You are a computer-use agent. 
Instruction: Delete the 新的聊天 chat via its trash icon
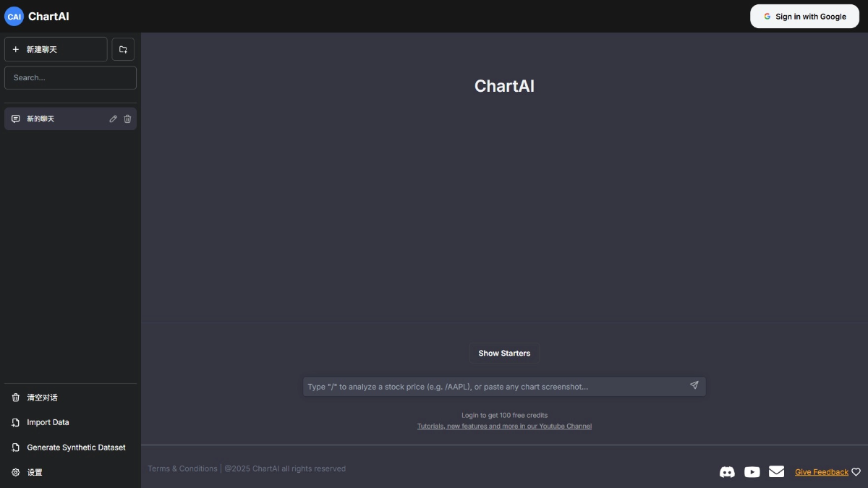127,119
